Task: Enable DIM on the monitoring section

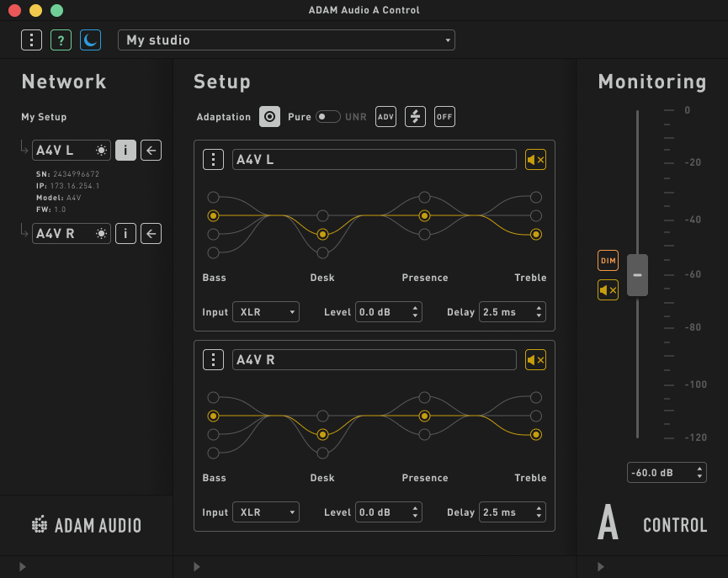Action: pos(608,260)
